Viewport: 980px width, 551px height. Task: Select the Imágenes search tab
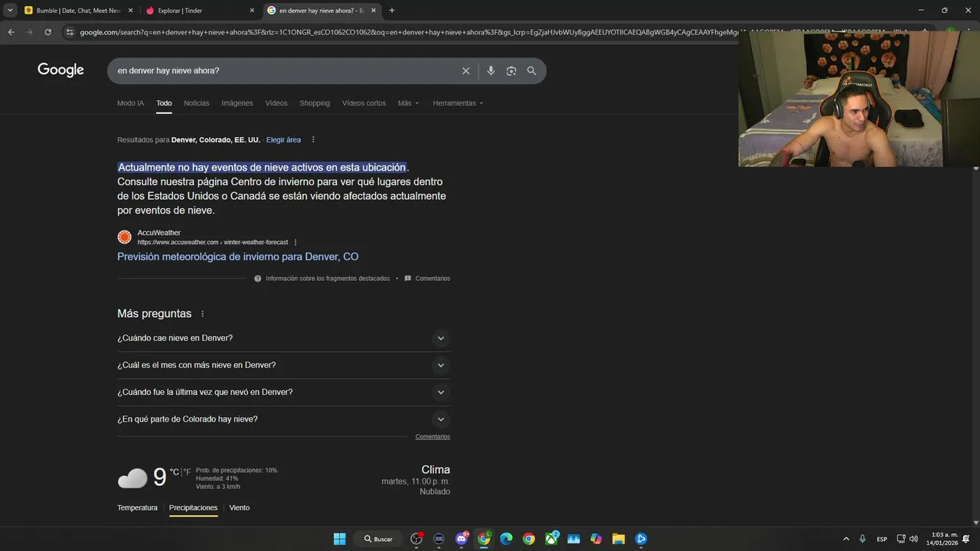coord(237,103)
